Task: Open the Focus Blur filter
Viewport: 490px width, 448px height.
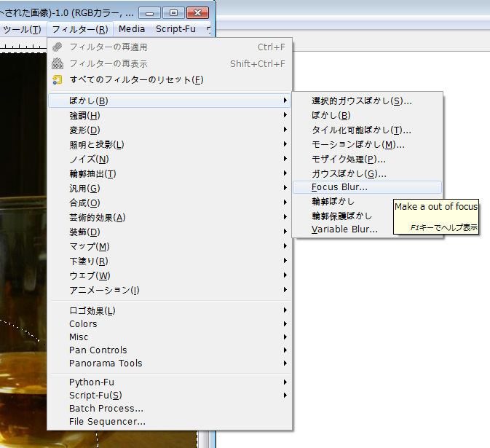Action: coord(339,187)
